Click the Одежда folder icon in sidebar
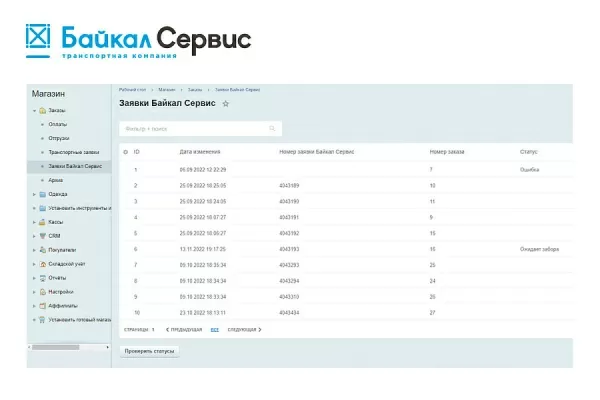600x400 pixels. coord(42,194)
